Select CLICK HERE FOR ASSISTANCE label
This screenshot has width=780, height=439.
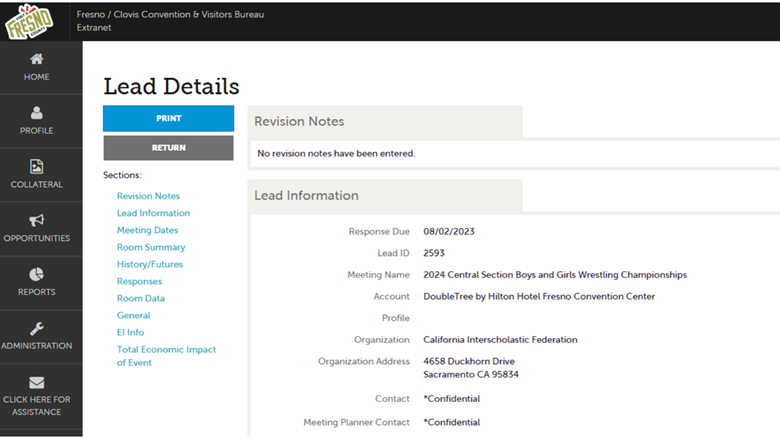pyautogui.click(x=36, y=406)
